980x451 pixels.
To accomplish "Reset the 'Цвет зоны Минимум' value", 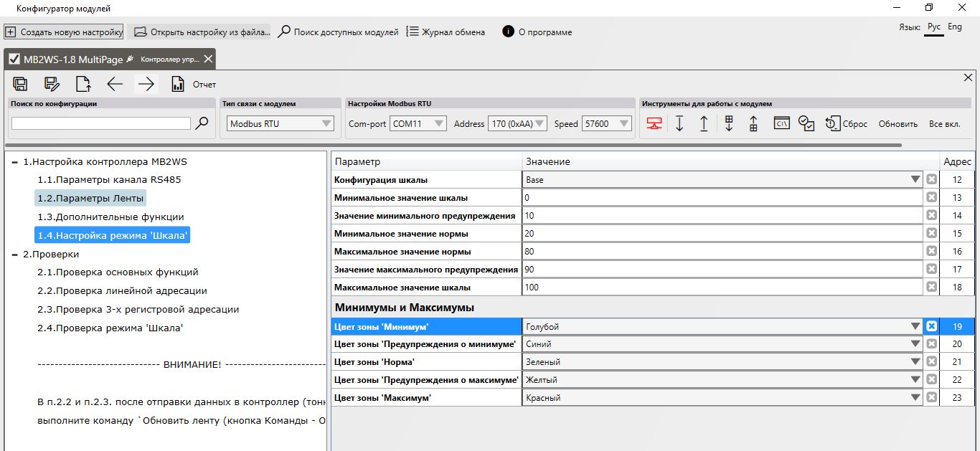I will [931, 326].
